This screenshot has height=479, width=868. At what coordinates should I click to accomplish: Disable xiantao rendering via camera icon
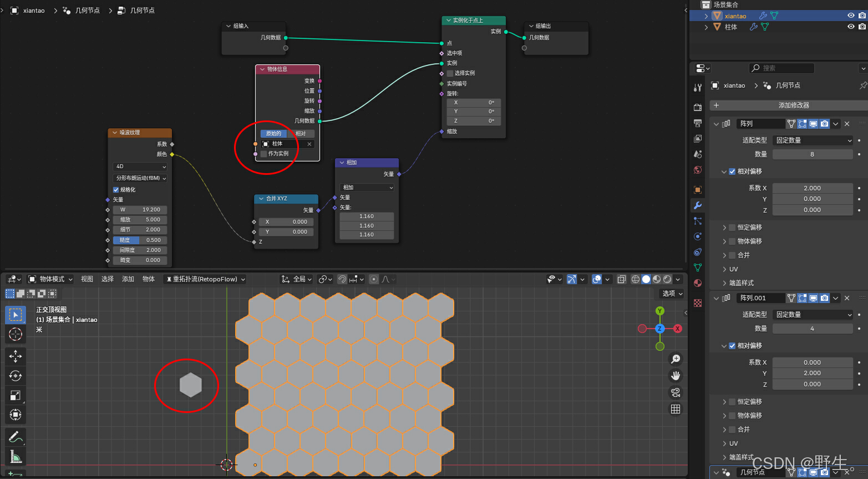pyautogui.click(x=862, y=16)
